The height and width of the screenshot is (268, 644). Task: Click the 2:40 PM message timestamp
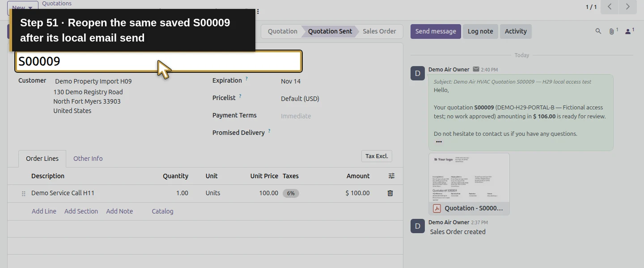tap(489, 70)
